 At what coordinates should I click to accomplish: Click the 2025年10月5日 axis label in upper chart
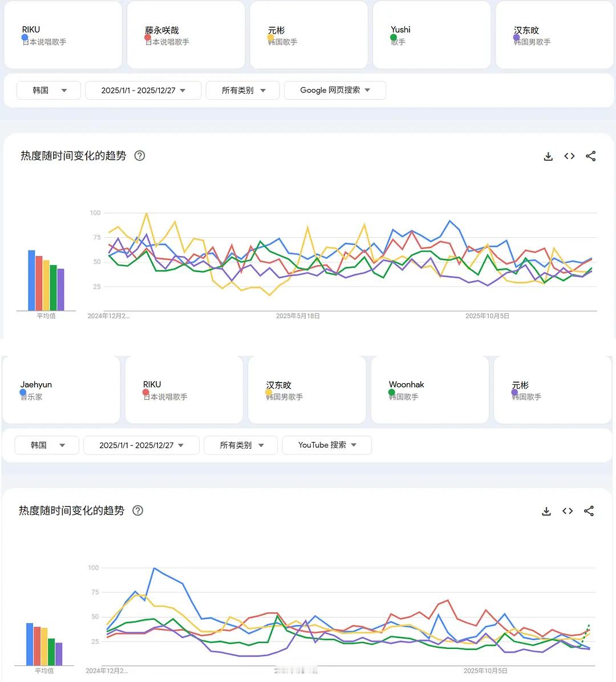point(487,316)
